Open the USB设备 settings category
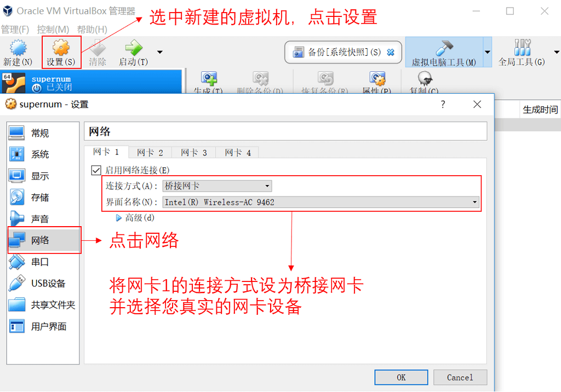The height and width of the screenshot is (392, 561). [x=43, y=283]
